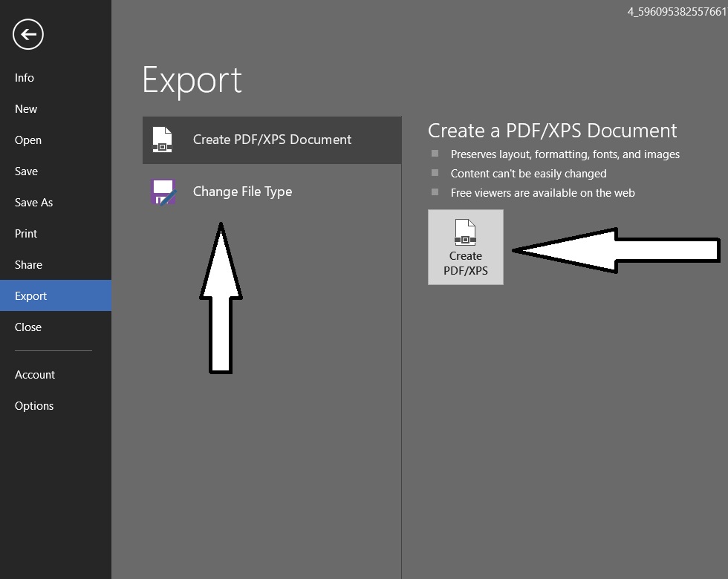Select Print from the Backstage menu
This screenshot has width=728, height=579.
26,234
